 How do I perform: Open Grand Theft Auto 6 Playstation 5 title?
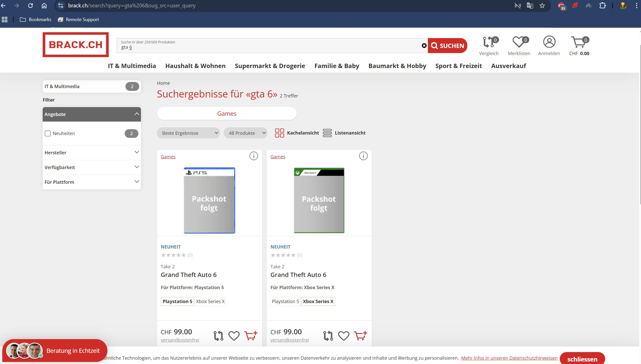pyautogui.click(x=189, y=275)
